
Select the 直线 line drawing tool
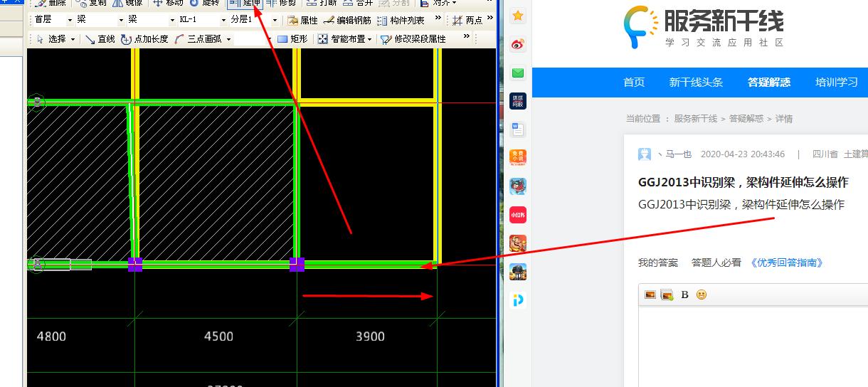[100, 39]
